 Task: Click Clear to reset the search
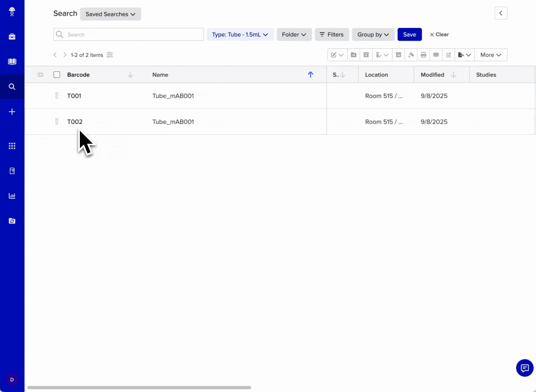tap(439, 34)
